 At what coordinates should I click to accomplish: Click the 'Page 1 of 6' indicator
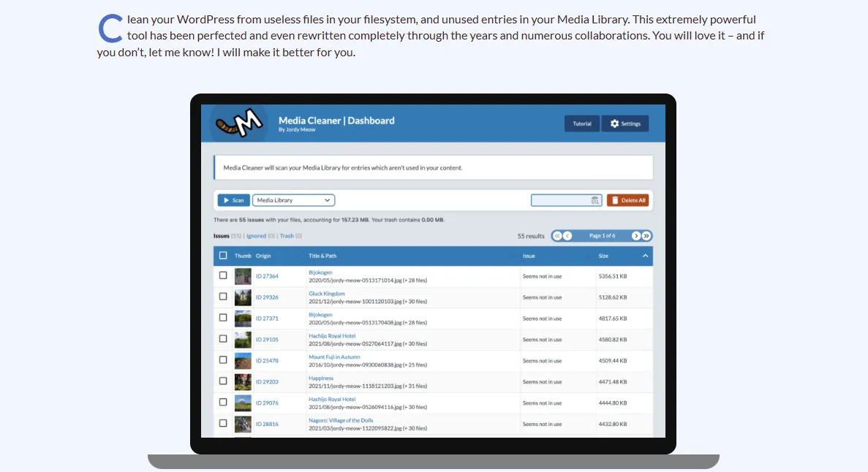click(602, 236)
